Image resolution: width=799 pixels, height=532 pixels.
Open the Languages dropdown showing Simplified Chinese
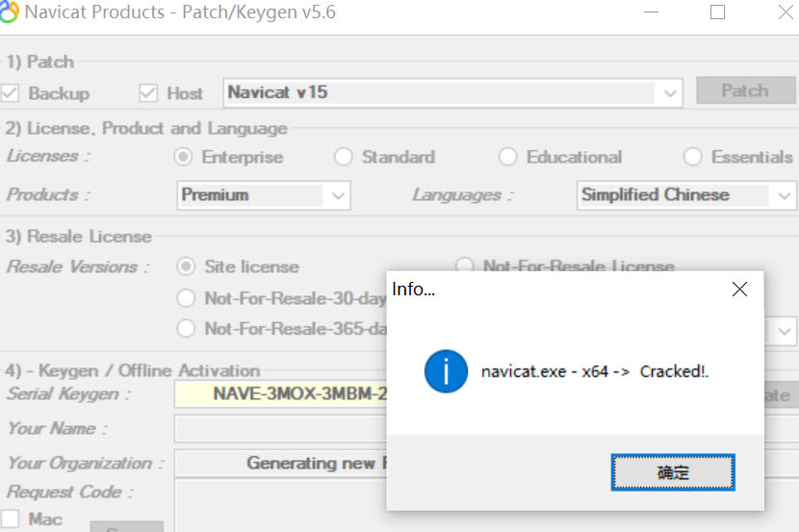(783, 195)
